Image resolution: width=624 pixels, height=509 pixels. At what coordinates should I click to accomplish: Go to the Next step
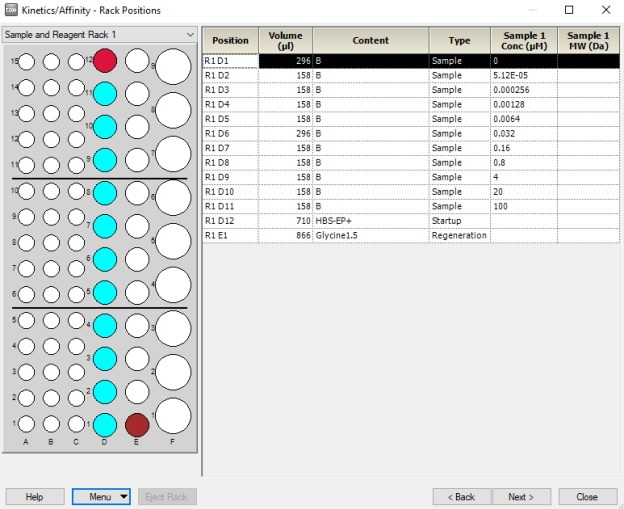[x=521, y=496]
